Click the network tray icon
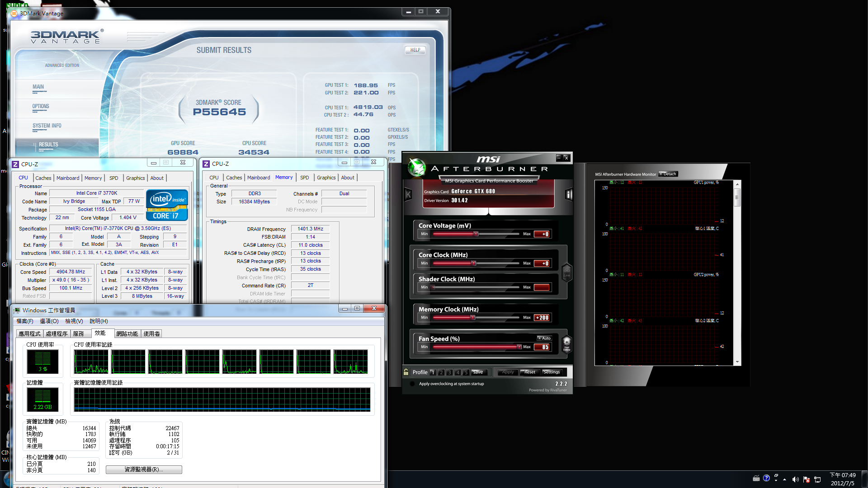The image size is (868, 488). [x=817, y=479]
